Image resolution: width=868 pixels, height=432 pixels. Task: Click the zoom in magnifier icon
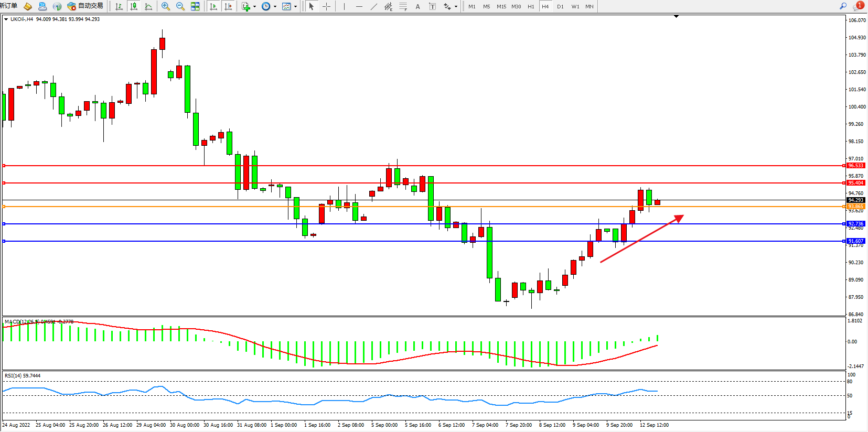166,6
